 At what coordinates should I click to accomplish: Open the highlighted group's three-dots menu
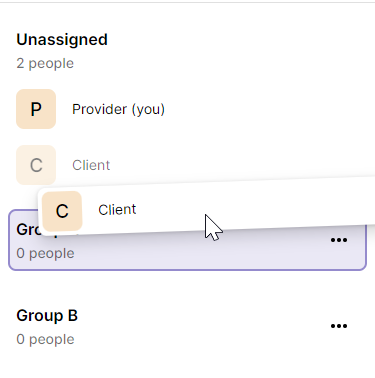[x=339, y=240]
